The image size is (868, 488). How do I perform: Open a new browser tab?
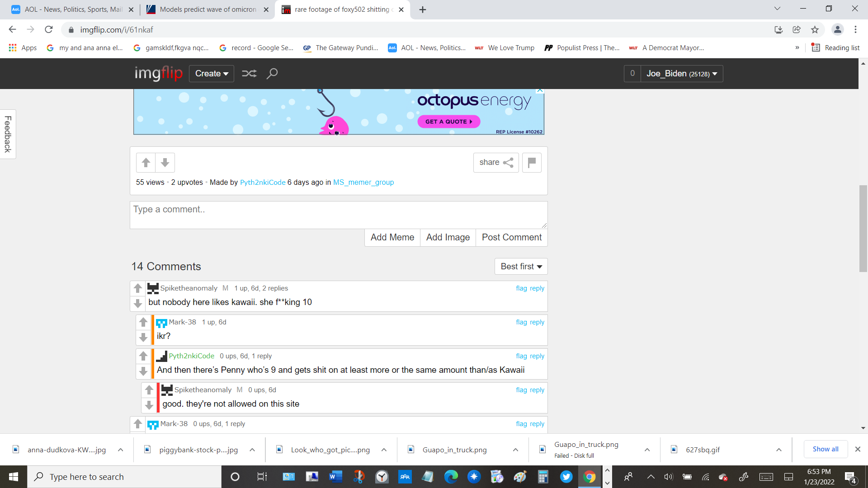pyautogui.click(x=422, y=9)
